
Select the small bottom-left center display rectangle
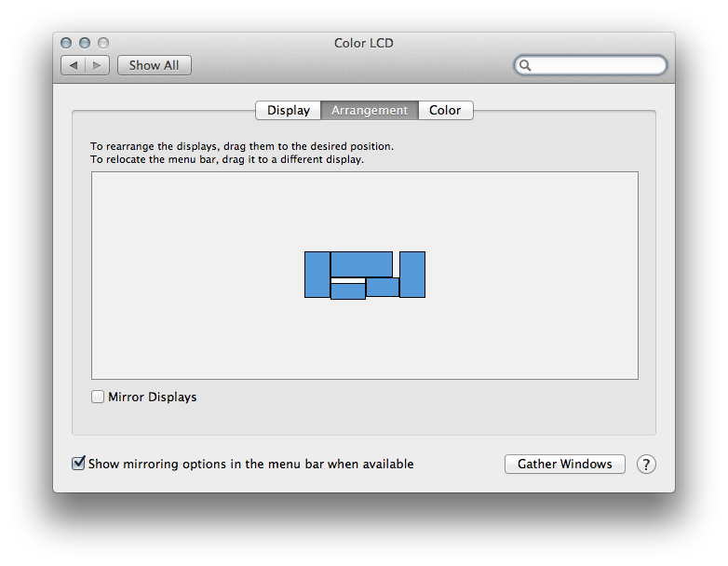(348, 290)
